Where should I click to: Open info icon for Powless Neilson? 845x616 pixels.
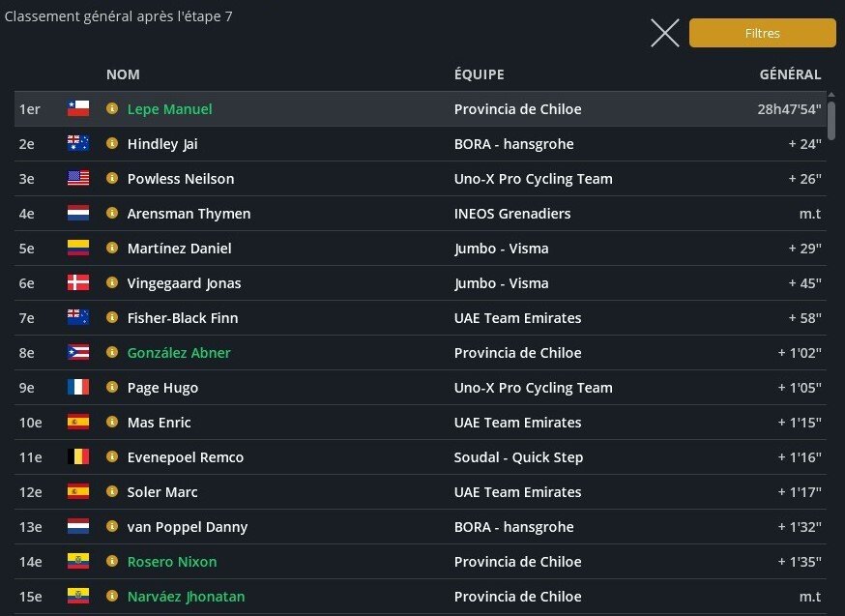click(112, 179)
